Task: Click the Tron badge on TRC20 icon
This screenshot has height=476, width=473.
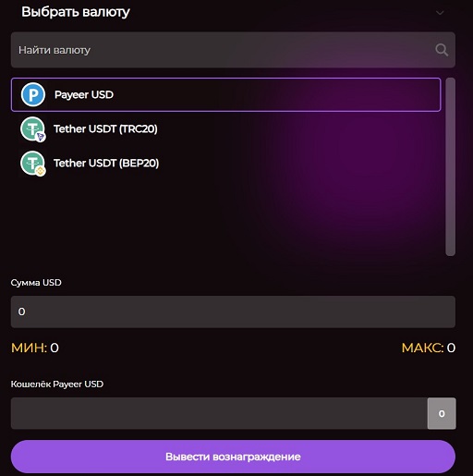Action: (41, 137)
